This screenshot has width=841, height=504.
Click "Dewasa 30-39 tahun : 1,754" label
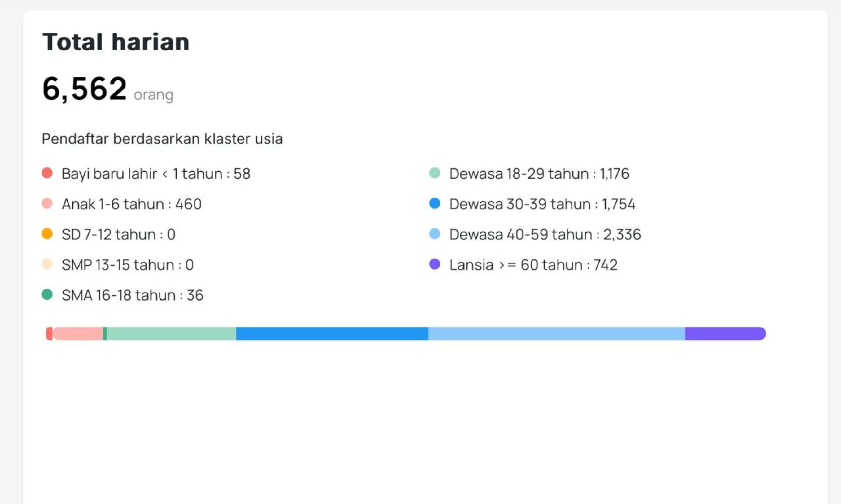542,204
